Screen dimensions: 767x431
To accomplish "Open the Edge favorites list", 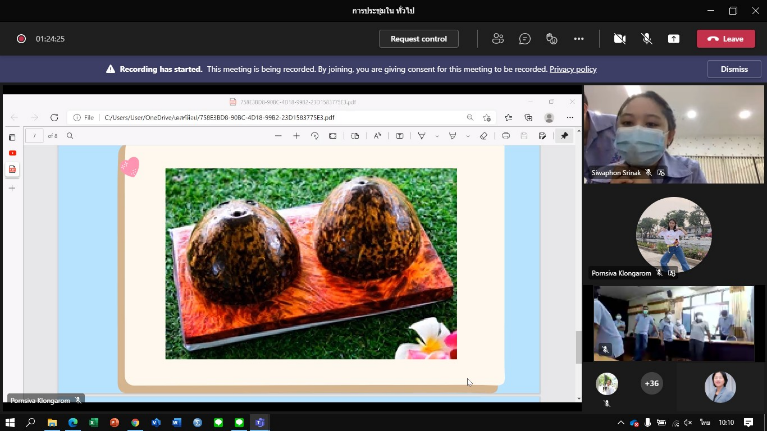I will (x=508, y=117).
